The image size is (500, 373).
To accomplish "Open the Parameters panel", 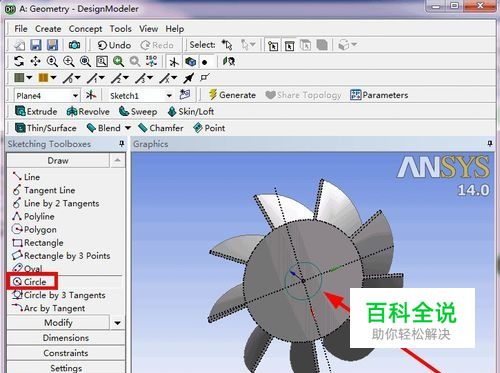I will click(x=379, y=95).
